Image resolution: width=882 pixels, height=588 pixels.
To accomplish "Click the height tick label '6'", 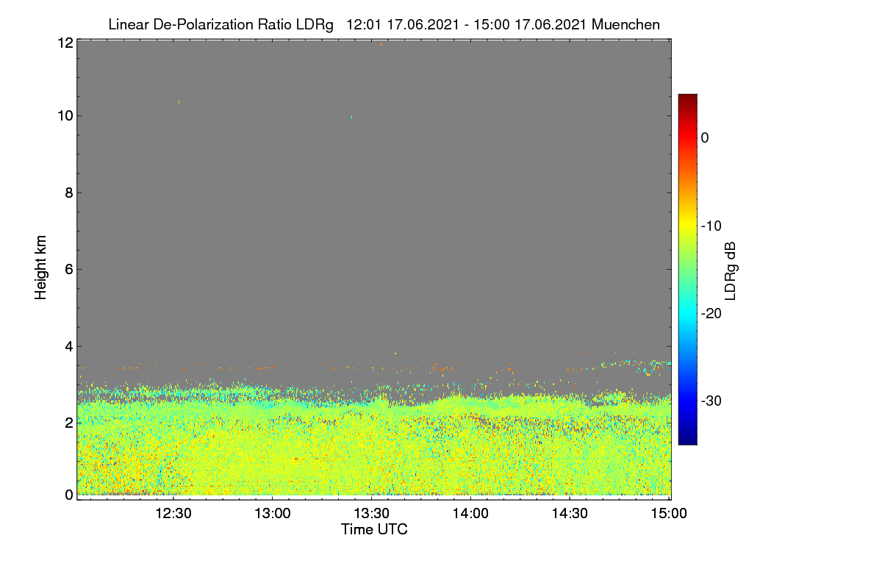I will [68, 269].
